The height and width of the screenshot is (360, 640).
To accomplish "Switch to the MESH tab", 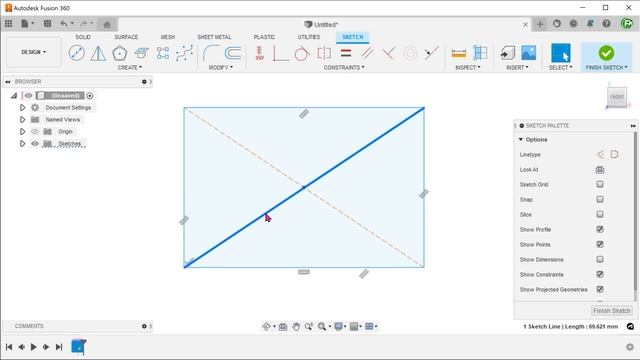I will 168,37.
